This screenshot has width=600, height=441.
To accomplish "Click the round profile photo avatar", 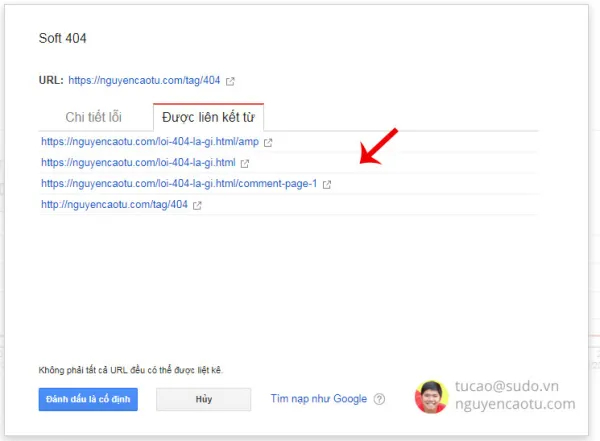I will pyautogui.click(x=431, y=397).
